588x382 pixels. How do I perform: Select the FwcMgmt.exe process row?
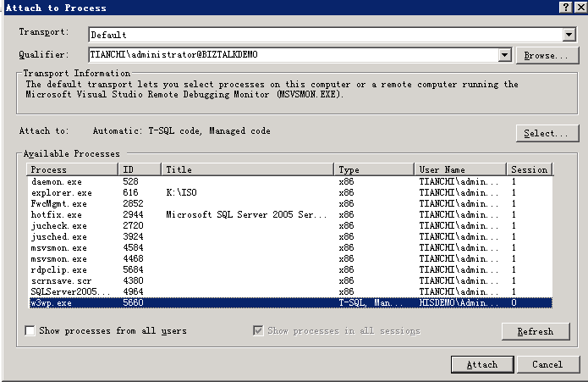[291, 204]
